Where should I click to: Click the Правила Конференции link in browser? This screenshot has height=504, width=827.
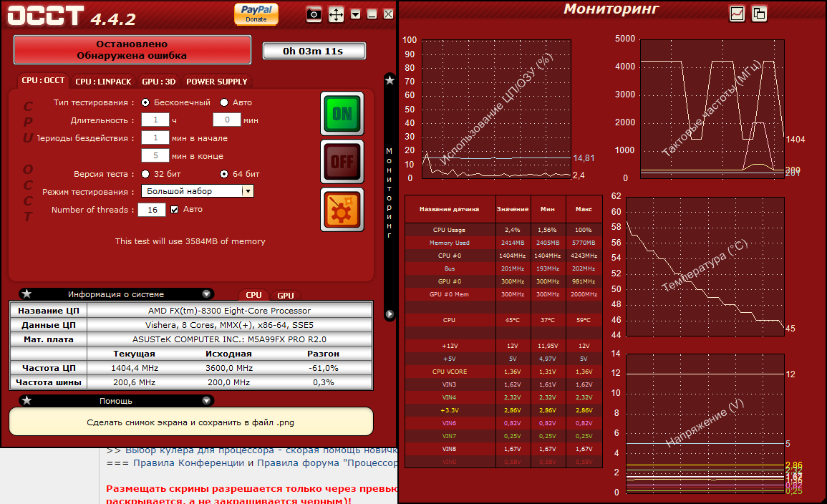click(188, 463)
